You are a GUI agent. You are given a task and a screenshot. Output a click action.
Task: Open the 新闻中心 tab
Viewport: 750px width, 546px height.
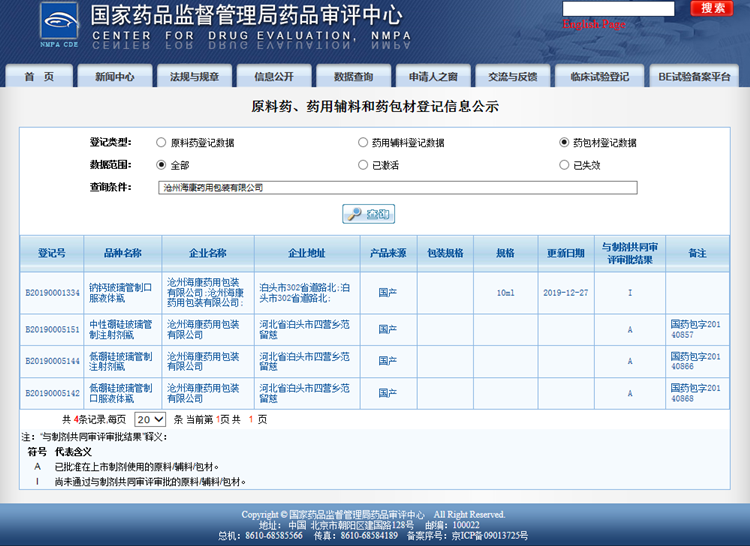[115, 77]
